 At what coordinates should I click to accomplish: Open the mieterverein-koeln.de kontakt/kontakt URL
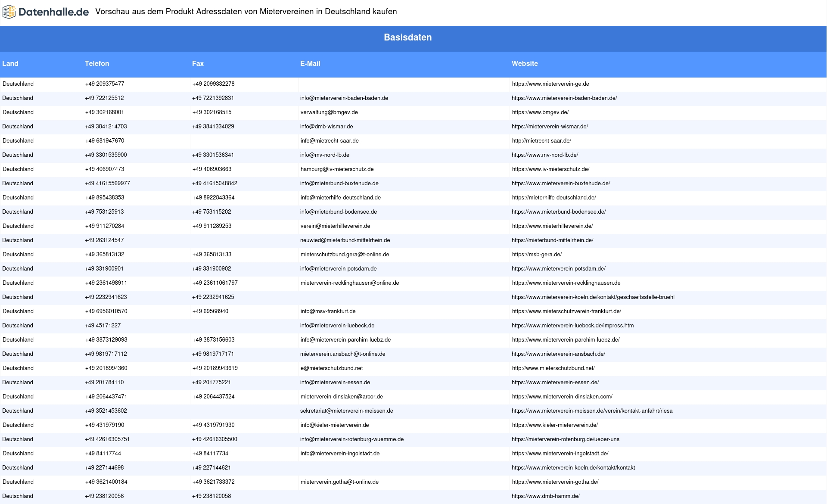(573, 468)
